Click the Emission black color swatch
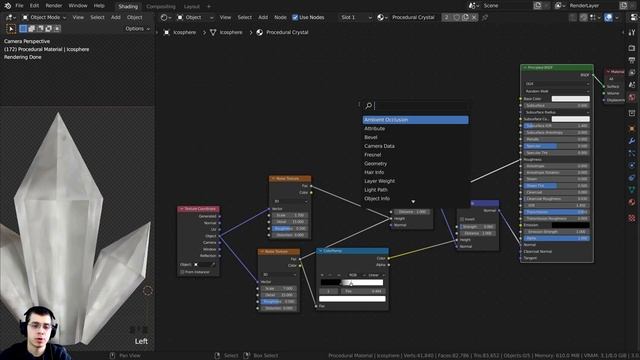This screenshot has height=360, width=640. [x=571, y=225]
